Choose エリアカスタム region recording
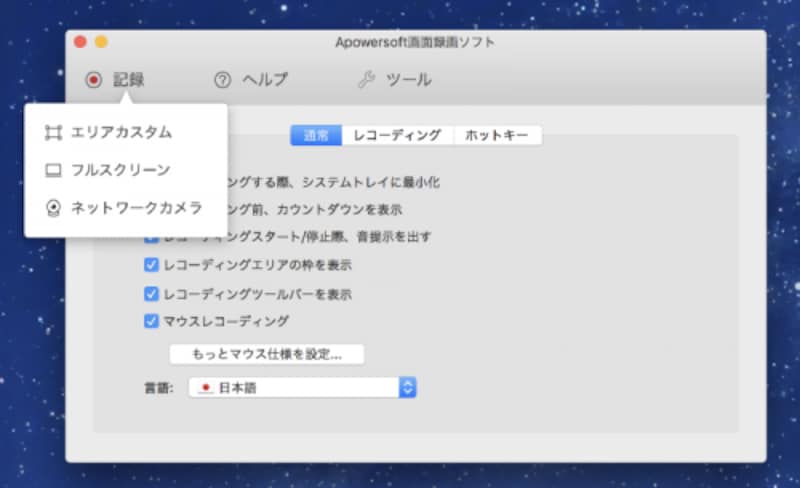Screen dimensions: 800x488 pos(121,132)
